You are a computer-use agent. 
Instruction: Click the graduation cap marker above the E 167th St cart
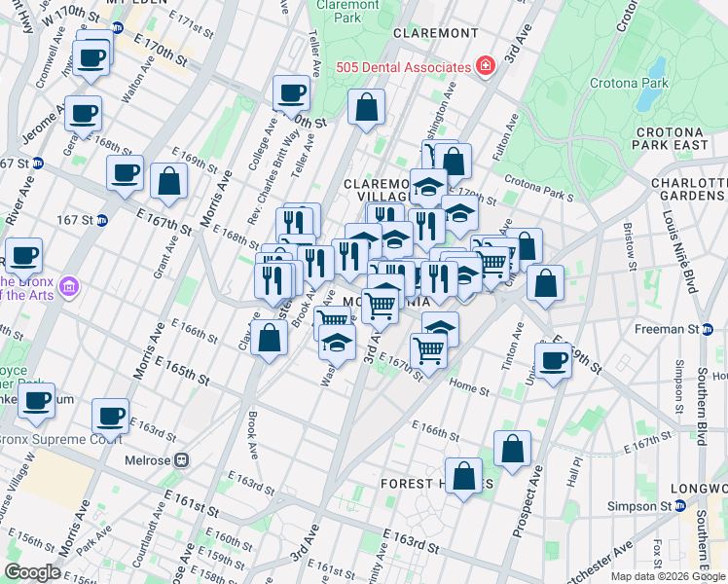tap(441, 325)
